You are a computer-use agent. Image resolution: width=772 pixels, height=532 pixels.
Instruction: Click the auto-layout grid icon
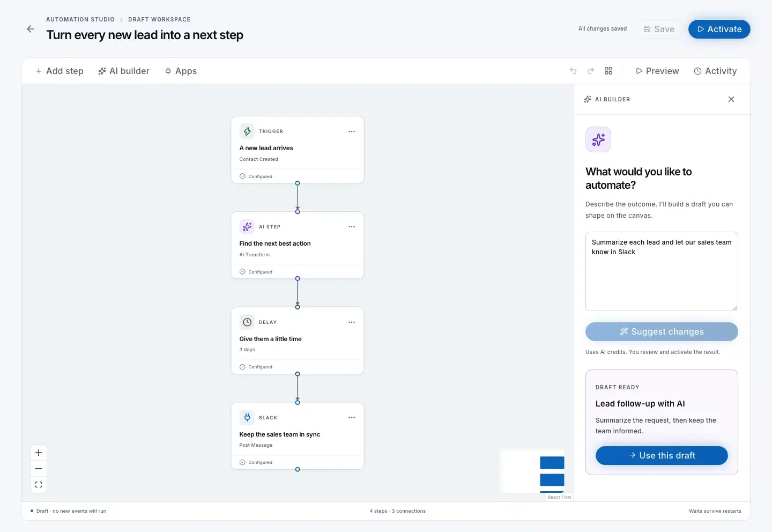tap(608, 71)
